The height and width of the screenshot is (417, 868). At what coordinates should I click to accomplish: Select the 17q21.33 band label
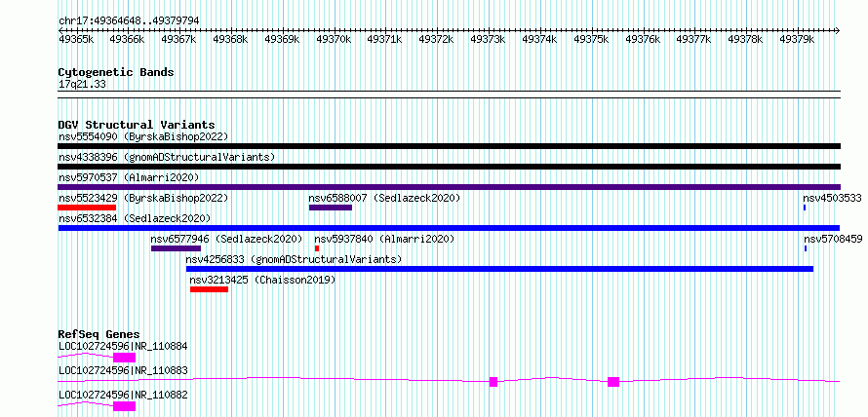82,85
